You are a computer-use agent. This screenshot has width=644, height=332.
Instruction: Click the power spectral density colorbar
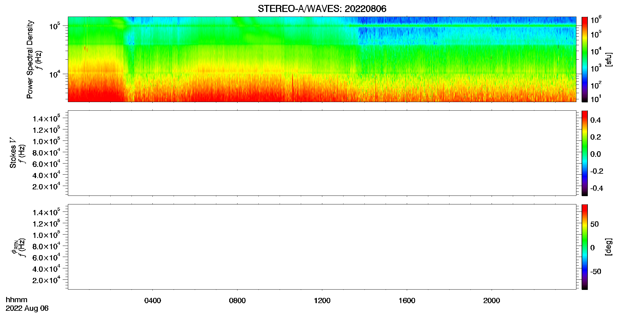tap(585, 59)
